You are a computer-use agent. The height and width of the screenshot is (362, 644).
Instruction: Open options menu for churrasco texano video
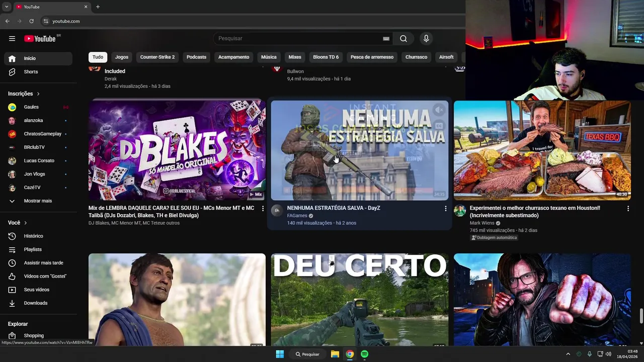(x=628, y=209)
